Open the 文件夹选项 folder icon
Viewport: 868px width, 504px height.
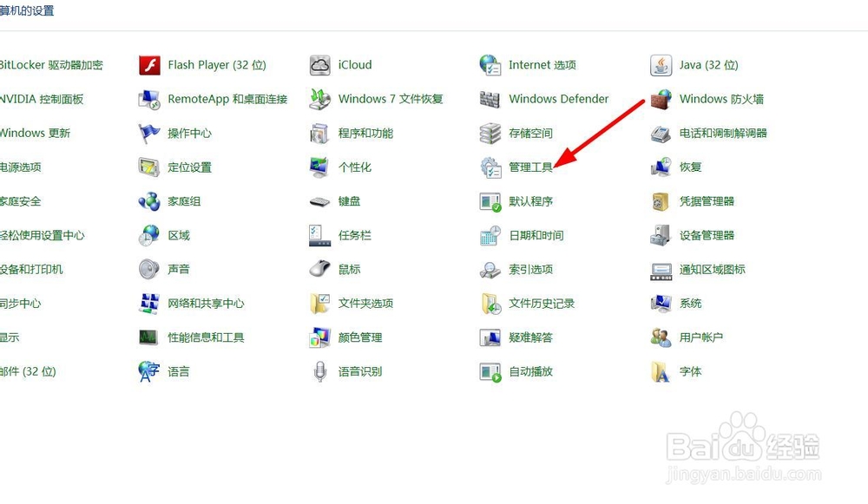pyautogui.click(x=320, y=304)
